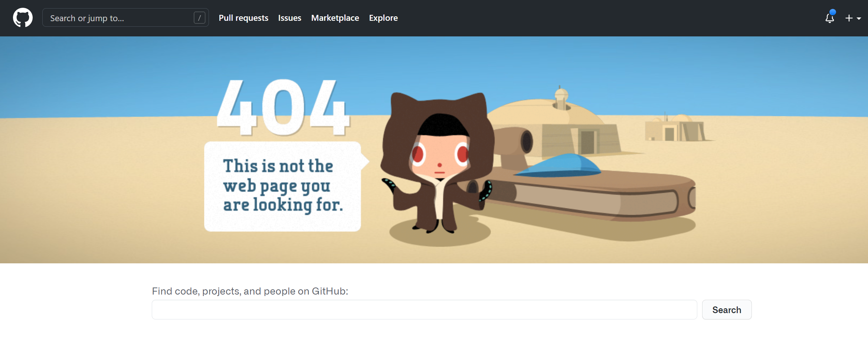Screen dimensions: 868x338
Task: Open Marketplace from the navigation bar
Action: (x=335, y=18)
